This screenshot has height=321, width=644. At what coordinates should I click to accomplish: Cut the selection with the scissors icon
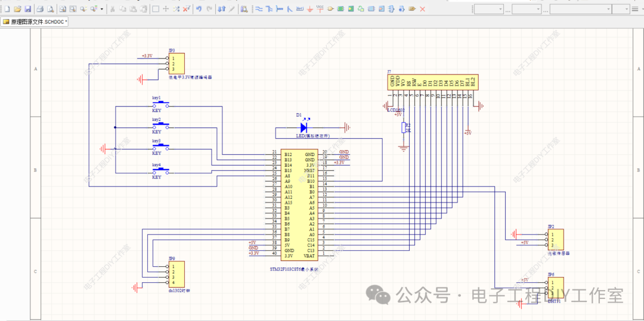(112, 8)
